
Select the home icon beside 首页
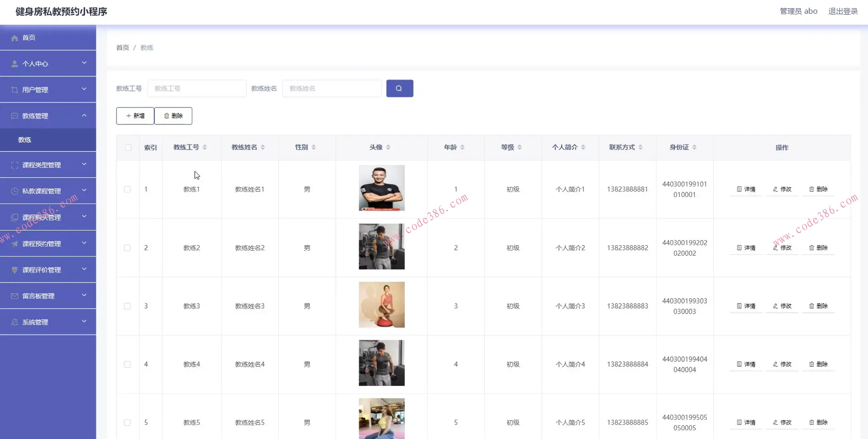tap(14, 37)
